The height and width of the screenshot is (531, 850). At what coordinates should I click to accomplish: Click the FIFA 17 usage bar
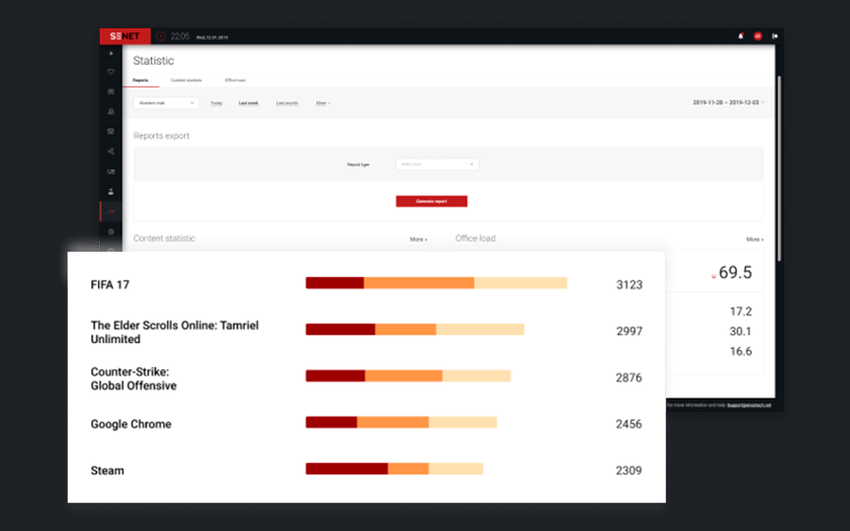(436, 283)
